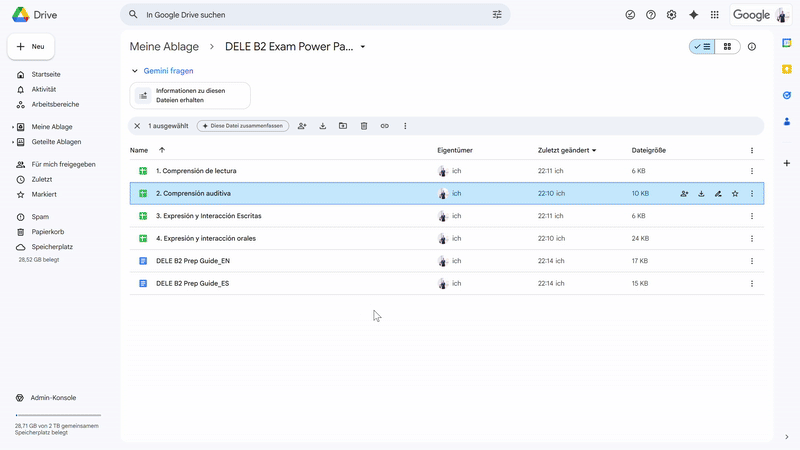Open more options for interacción orales
Image resolution: width=800 pixels, height=450 pixels.
coord(752,238)
